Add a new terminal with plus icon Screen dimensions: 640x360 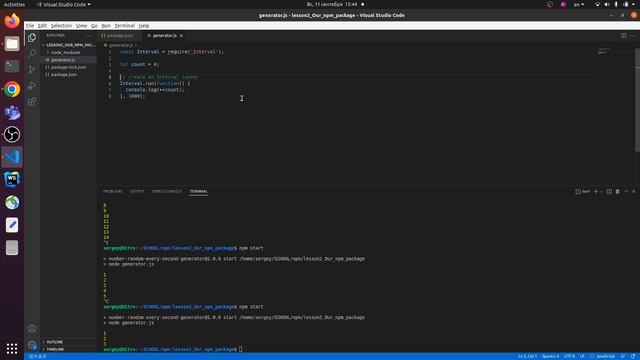tap(596, 191)
